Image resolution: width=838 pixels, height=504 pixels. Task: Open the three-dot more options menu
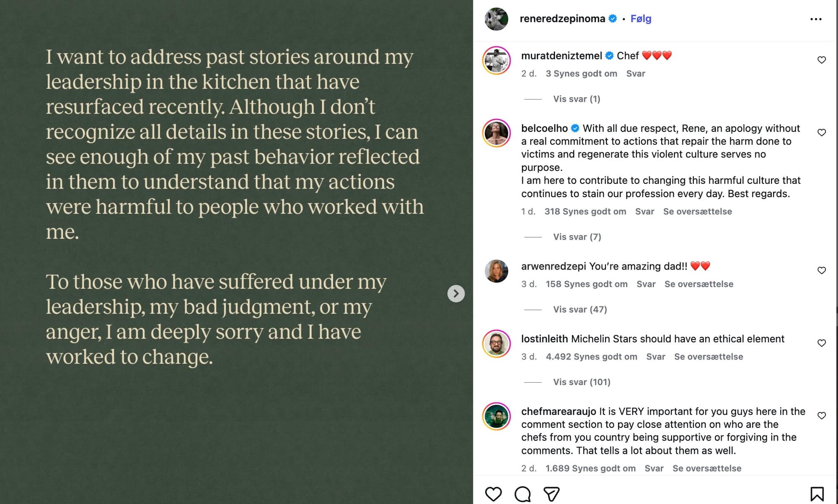click(816, 19)
